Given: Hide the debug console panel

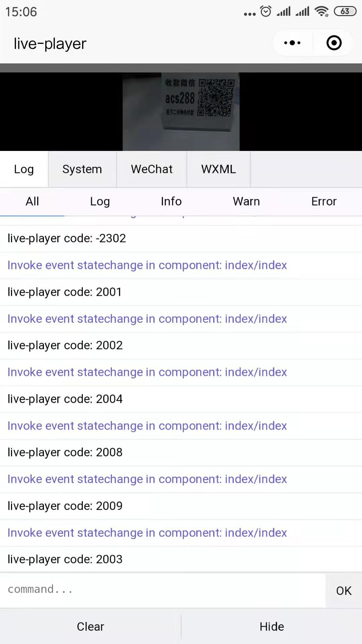Looking at the screenshot, I should [x=272, y=627].
